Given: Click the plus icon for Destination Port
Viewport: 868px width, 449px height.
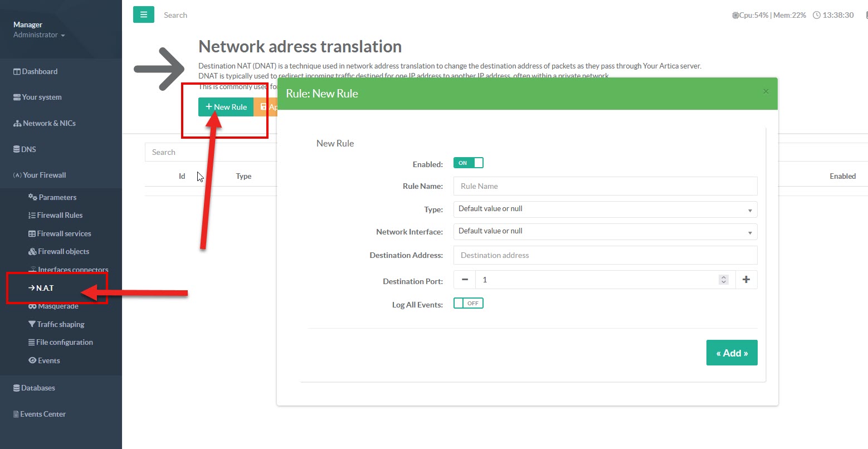Looking at the screenshot, I should [x=746, y=280].
